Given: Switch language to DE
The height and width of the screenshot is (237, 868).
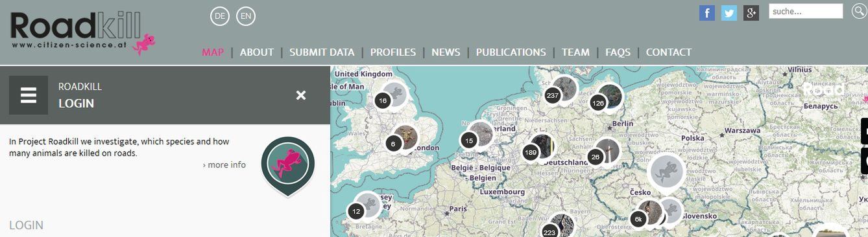Looking at the screenshot, I should (x=220, y=16).
